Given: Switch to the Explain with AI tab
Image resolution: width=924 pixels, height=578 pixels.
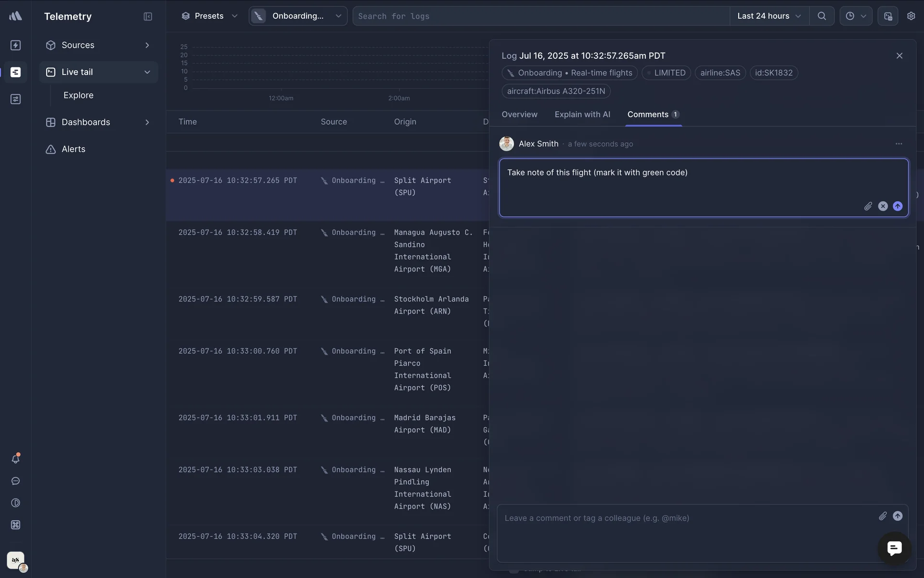Looking at the screenshot, I should coord(582,114).
